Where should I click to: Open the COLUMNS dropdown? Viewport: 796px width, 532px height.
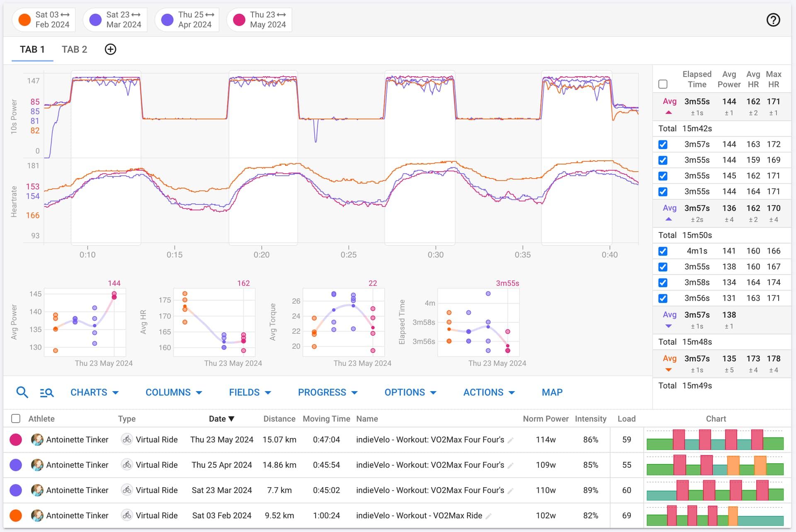click(174, 392)
